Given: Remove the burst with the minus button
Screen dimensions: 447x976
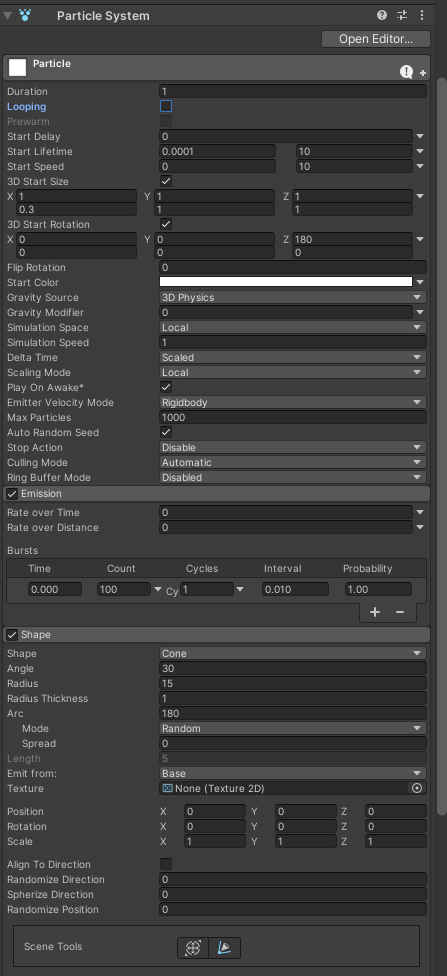Looking at the screenshot, I should click(x=400, y=612).
